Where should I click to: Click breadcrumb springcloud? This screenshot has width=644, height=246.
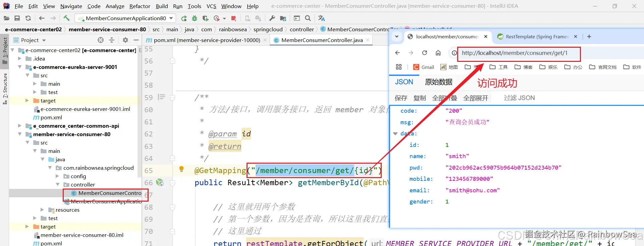(x=268, y=29)
